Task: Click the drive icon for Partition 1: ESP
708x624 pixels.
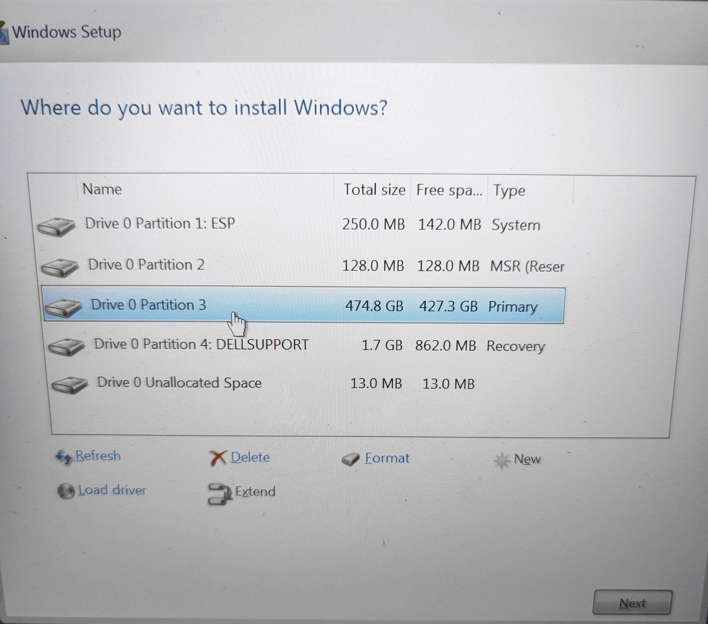Action: (56, 226)
